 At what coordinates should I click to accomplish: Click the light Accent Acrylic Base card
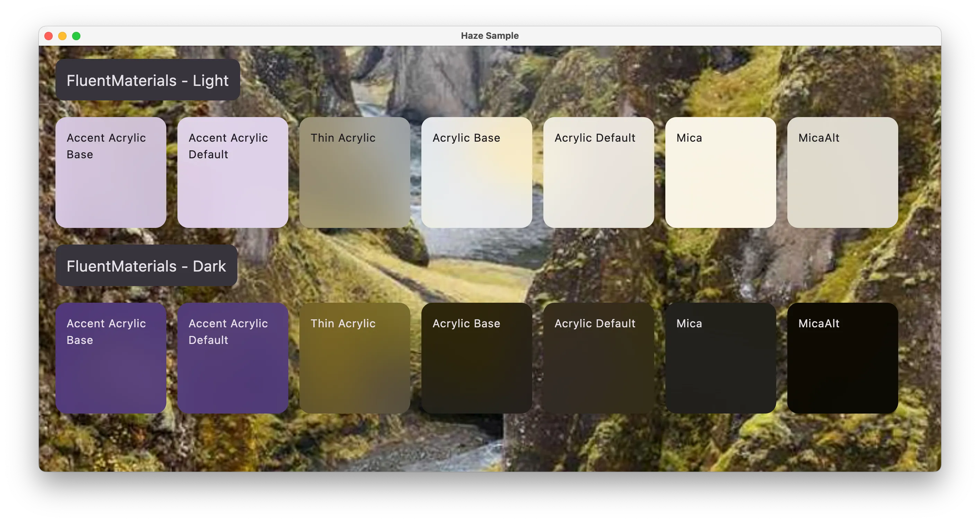pyautogui.click(x=111, y=172)
